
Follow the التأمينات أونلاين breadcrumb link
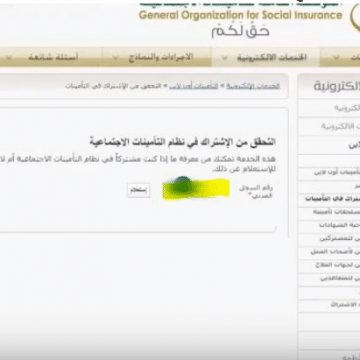pos(193,86)
